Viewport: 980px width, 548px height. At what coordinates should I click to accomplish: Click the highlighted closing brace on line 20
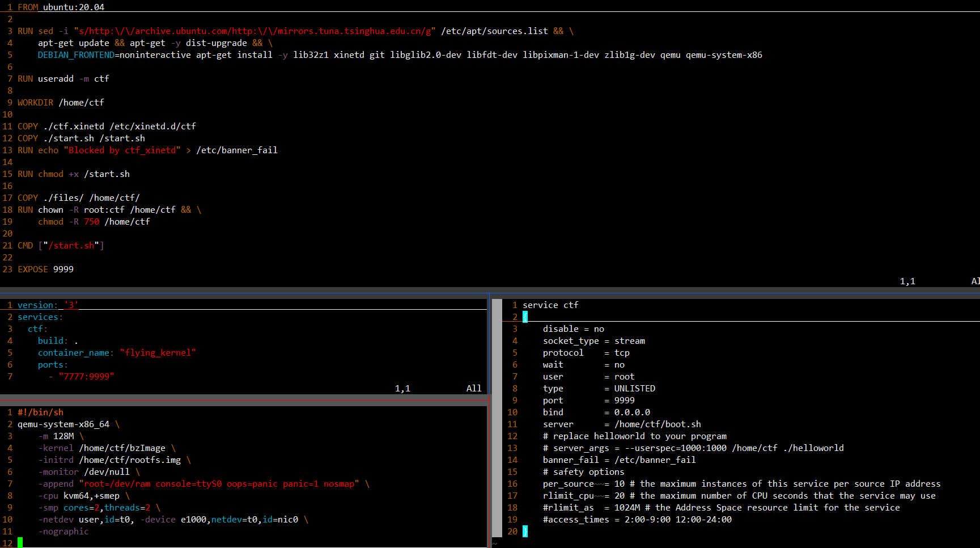[525, 532]
